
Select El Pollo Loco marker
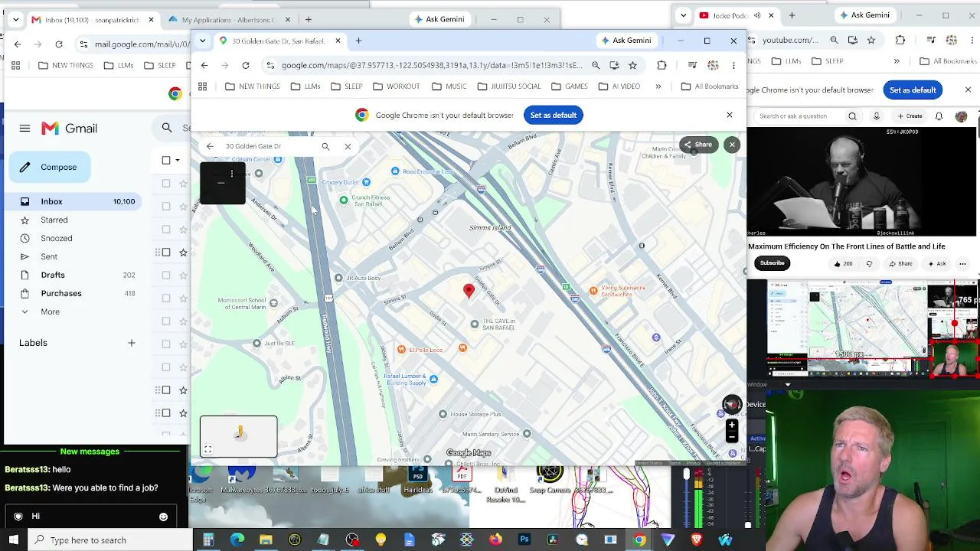[x=401, y=350]
